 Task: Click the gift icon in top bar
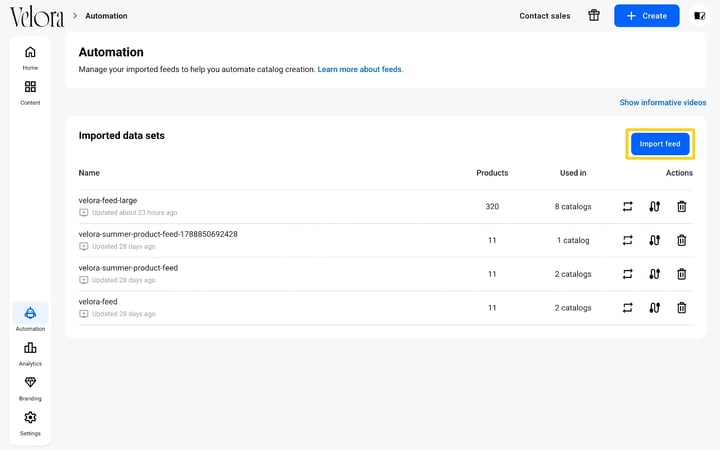(x=594, y=16)
